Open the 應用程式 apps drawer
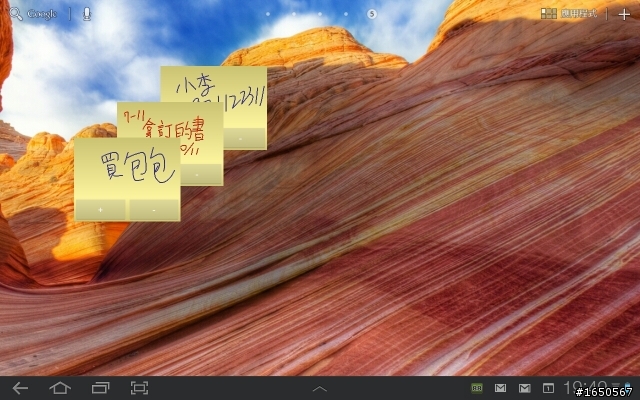 578,13
